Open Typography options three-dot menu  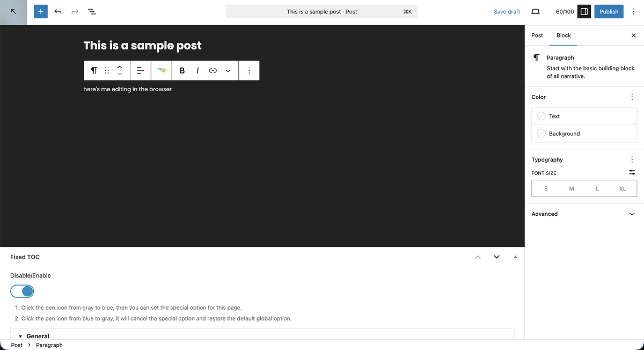631,159
